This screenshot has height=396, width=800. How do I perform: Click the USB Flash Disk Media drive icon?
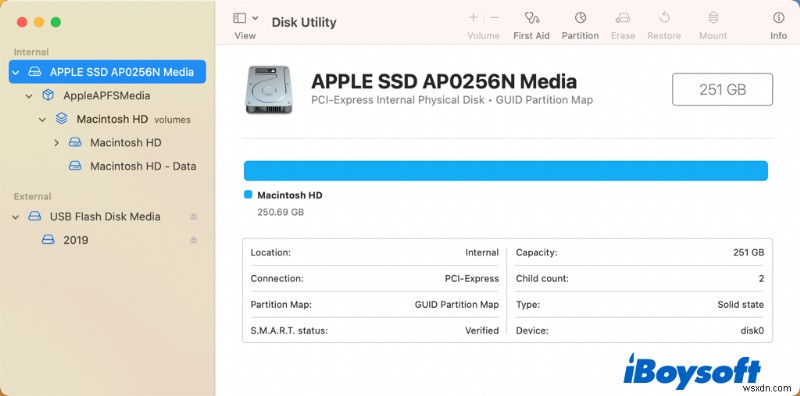click(x=34, y=216)
